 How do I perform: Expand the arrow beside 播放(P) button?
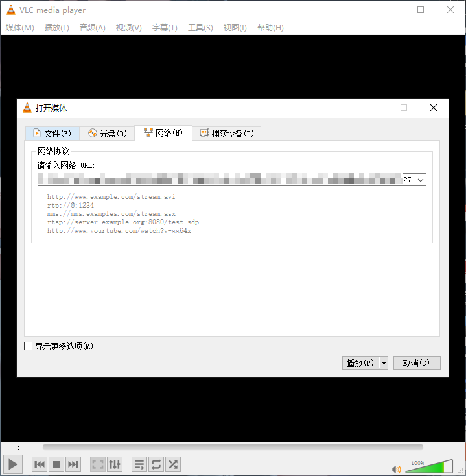[384, 363]
